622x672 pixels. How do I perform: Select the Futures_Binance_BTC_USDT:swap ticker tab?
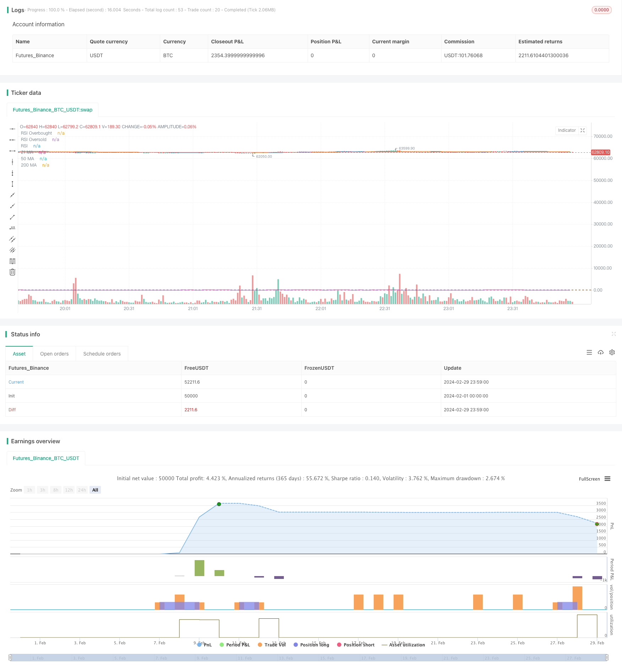coord(53,110)
